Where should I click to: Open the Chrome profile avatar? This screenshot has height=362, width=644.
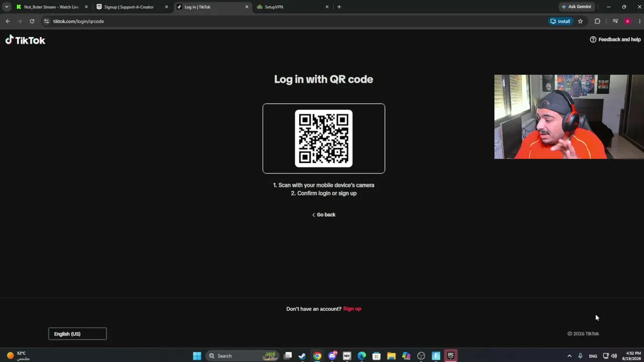pyautogui.click(x=627, y=21)
